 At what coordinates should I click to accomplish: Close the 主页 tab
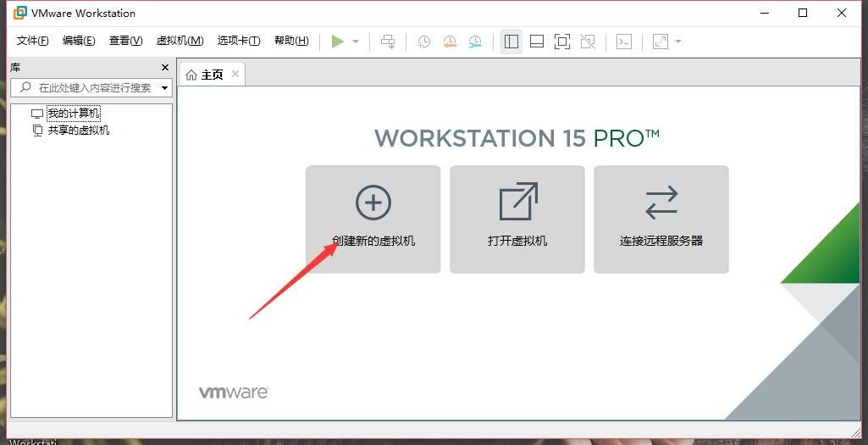(235, 75)
